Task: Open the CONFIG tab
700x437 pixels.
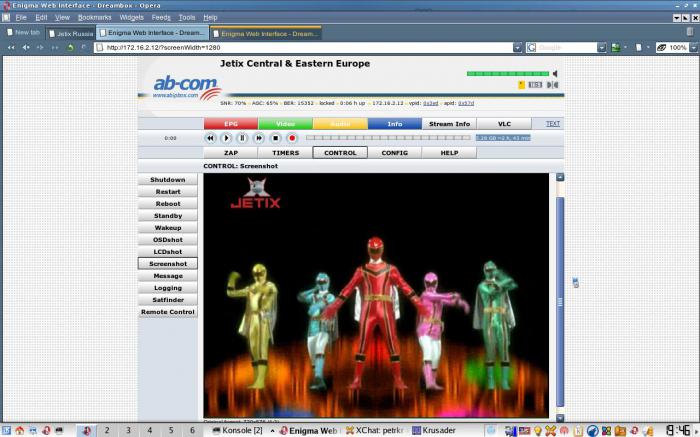Action: click(x=395, y=153)
